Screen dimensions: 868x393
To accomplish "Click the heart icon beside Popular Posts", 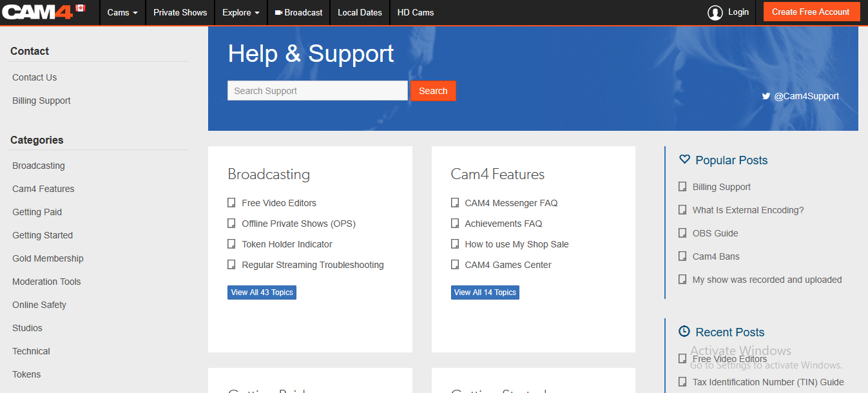I will click(684, 159).
